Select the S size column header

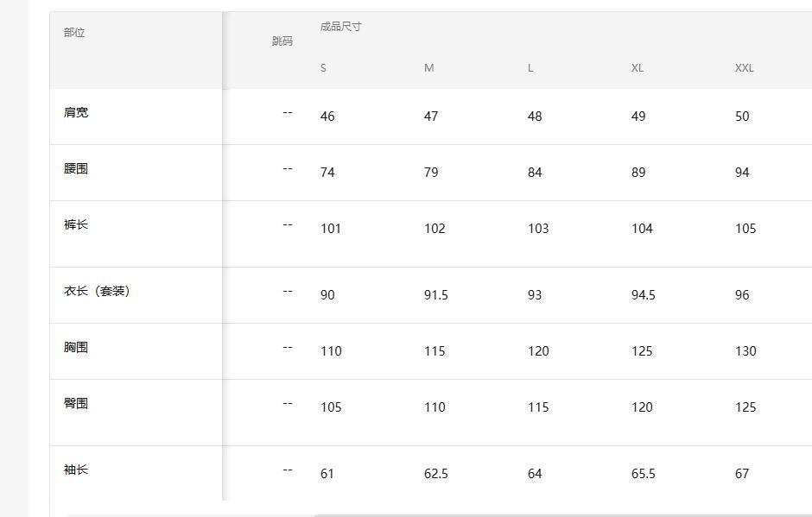[323, 68]
